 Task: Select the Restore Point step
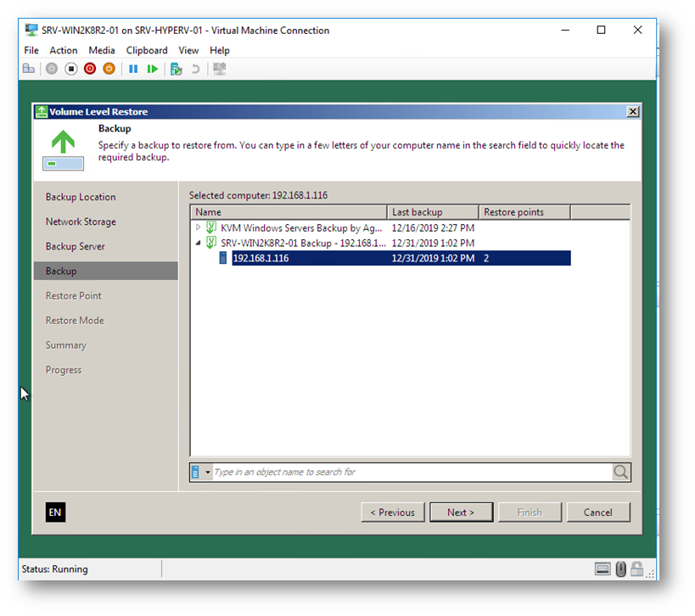(74, 295)
